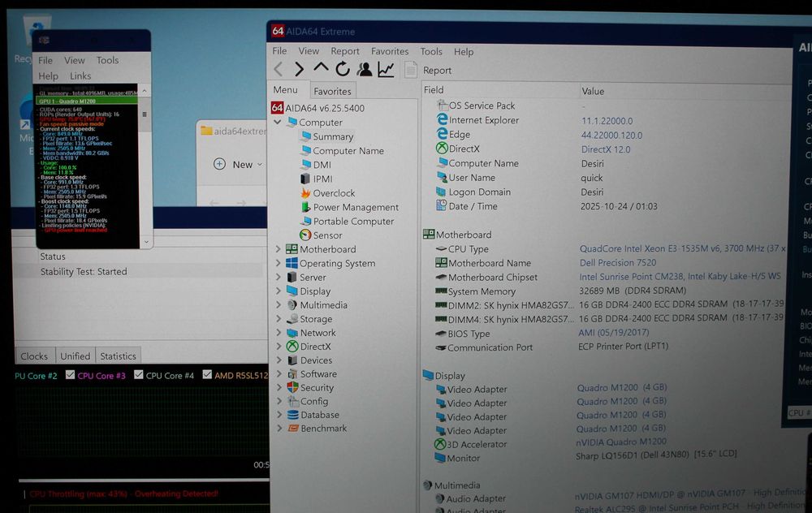The width and height of the screenshot is (812, 513).
Task: Click the Report page icon in toolbar
Action: coord(411,69)
